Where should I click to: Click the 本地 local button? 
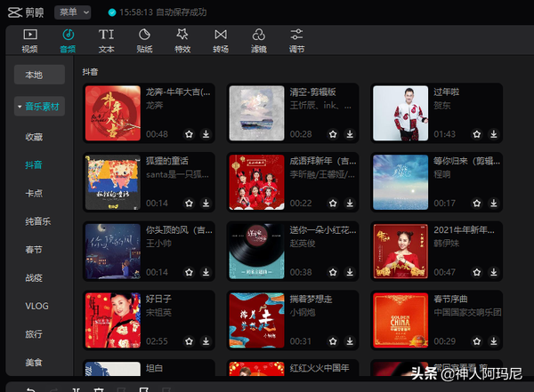click(39, 75)
